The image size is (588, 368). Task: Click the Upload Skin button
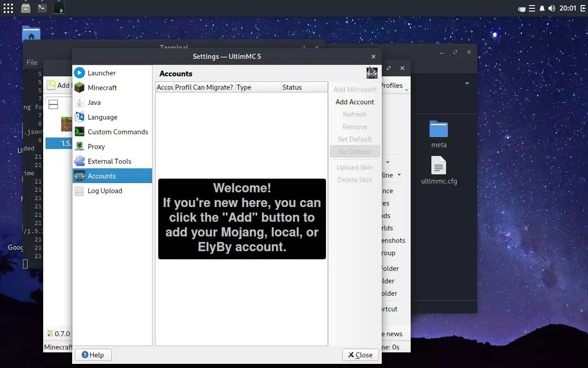tap(355, 167)
